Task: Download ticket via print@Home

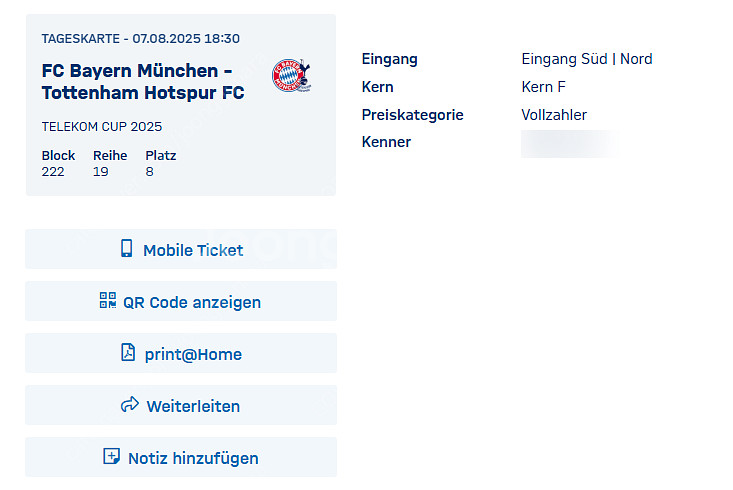Action: pyautogui.click(x=181, y=353)
